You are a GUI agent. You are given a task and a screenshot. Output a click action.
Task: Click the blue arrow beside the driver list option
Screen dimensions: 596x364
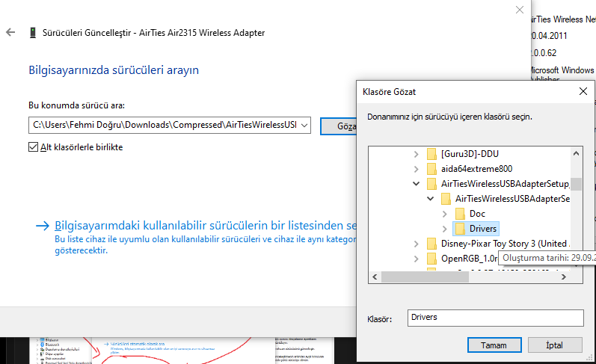(43, 226)
